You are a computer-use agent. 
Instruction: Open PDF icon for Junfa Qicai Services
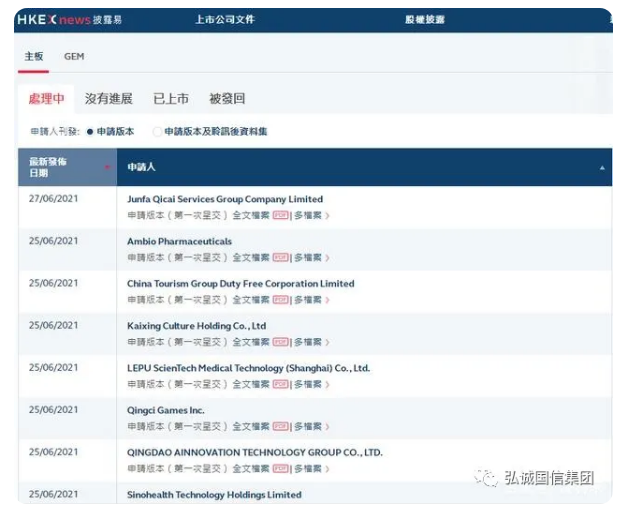click(x=281, y=216)
